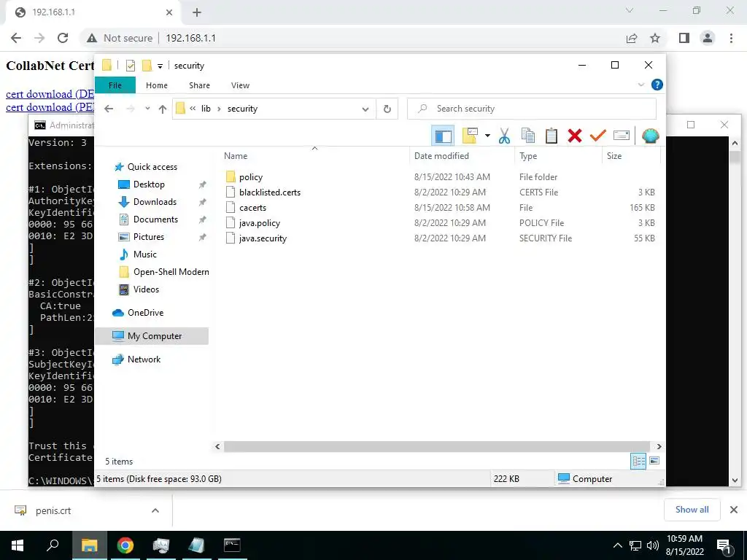Select Quick access in navigation pane
The width and height of the screenshot is (747, 560).
152,167
